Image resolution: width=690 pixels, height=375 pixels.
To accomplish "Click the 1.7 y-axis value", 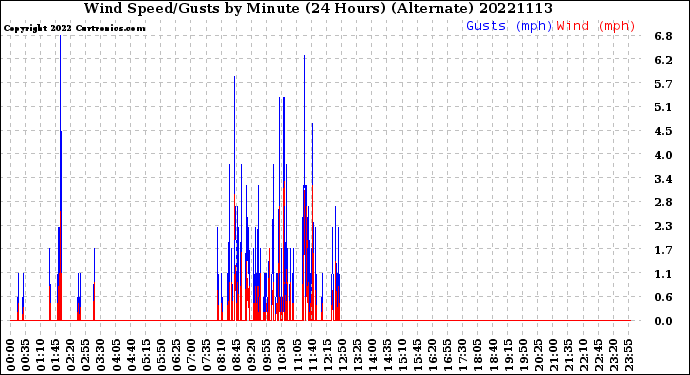I will click(x=664, y=250).
